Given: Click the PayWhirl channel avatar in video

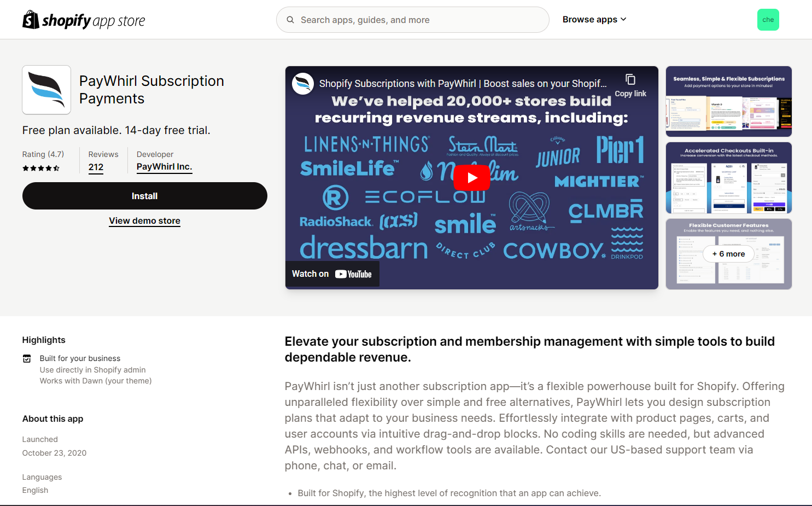Looking at the screenshot, I should [303, 84].
